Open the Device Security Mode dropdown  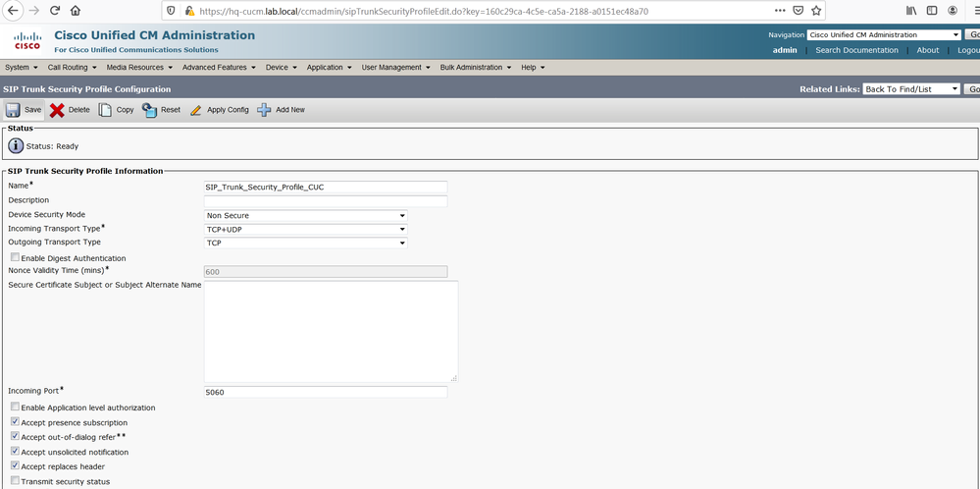[306, 216]
